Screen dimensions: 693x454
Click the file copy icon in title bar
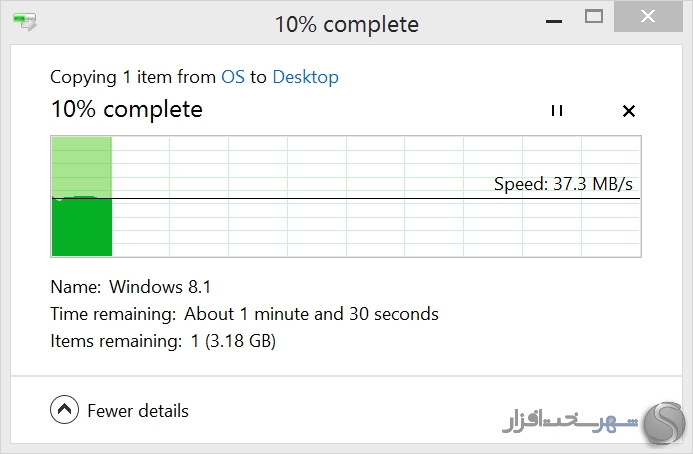point(25,22)
